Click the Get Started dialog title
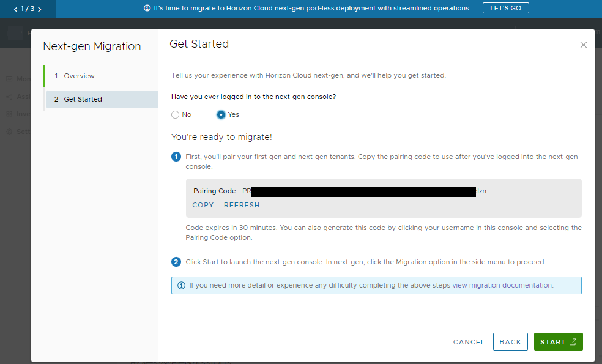 tap(199, 44)
